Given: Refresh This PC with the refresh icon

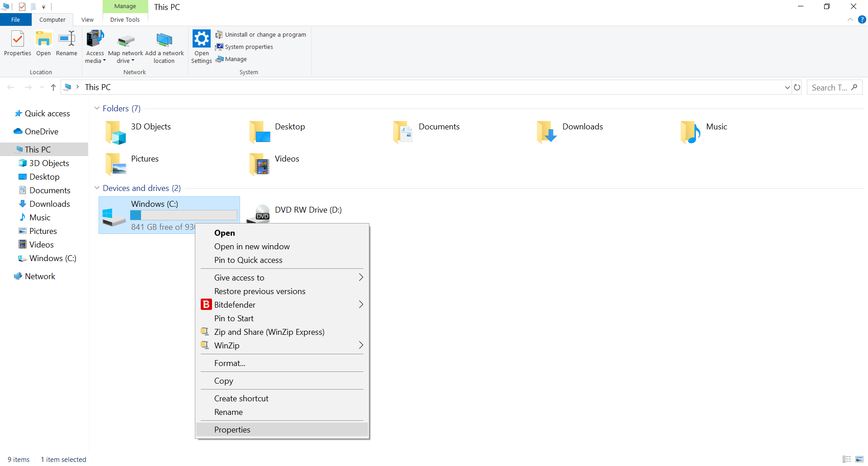Looking at the screenshot, I should [x=797, y=87].
